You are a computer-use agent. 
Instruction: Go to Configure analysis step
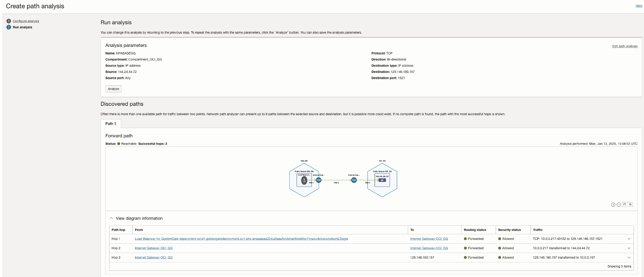click(x=26, y=21)
